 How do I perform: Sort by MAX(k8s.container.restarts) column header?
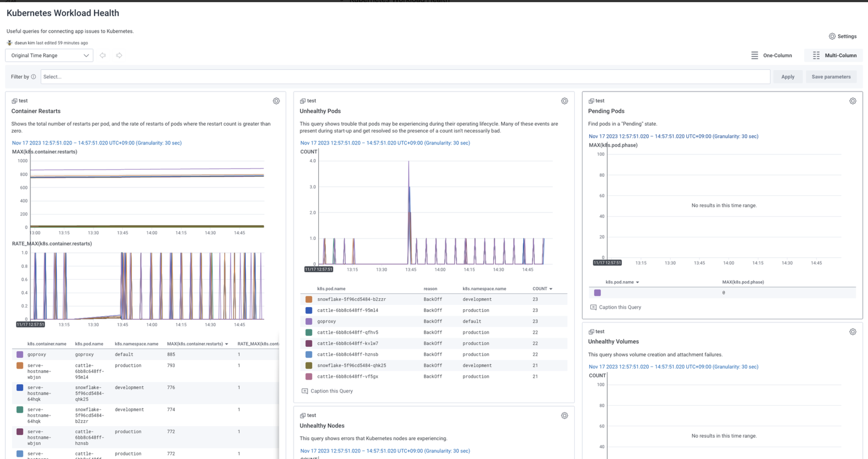click(198, 344)
